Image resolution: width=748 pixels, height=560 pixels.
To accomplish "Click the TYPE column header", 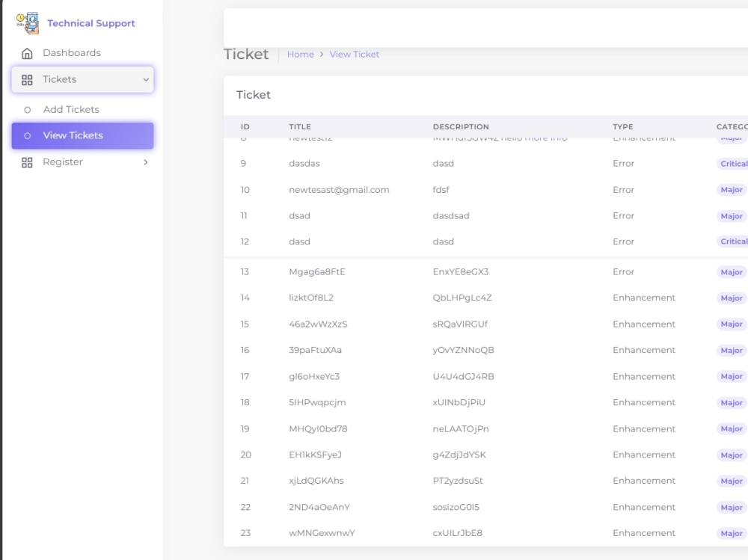I will (x=622, y=126).
